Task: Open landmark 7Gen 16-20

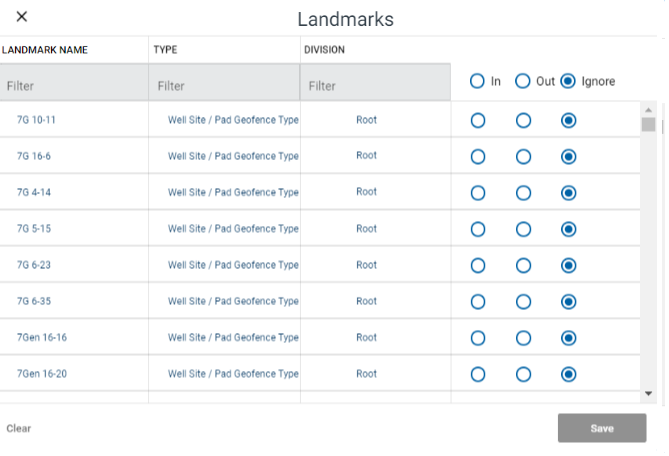Action: point(42,374)
